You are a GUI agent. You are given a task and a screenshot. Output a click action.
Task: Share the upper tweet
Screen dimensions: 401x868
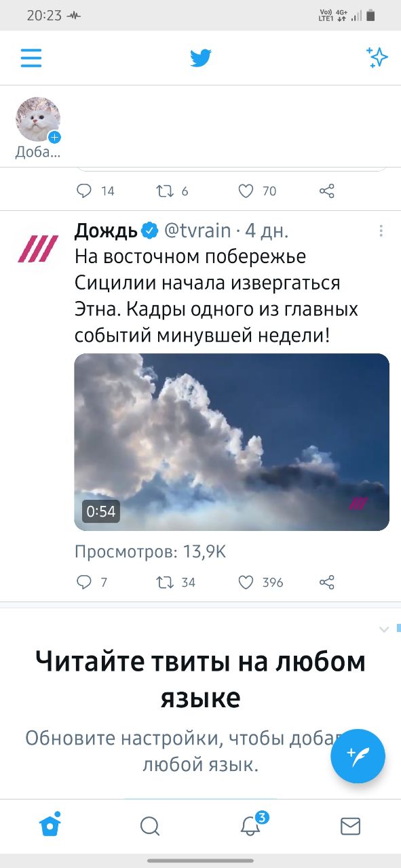click(x=327, y=191)
